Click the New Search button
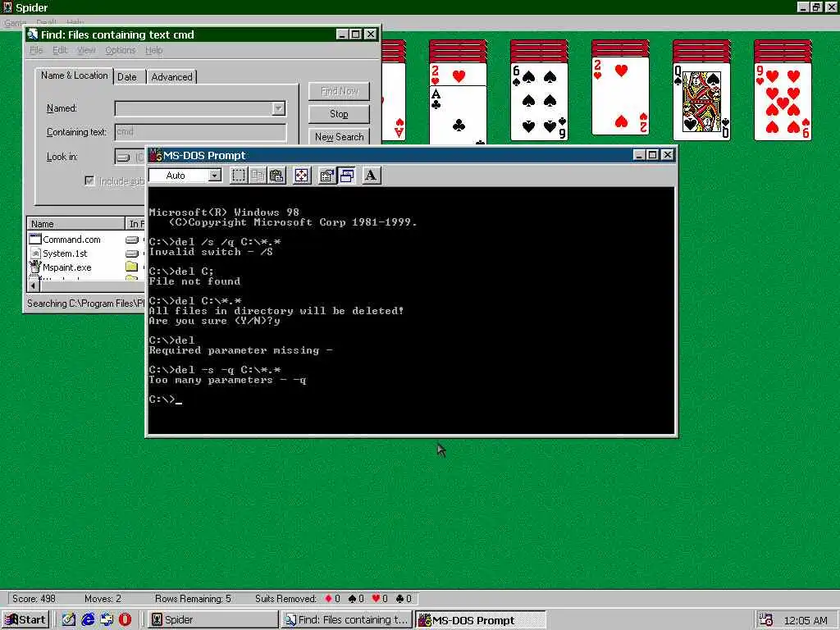This screenshot has width=840, height=630. click(339, 137)
